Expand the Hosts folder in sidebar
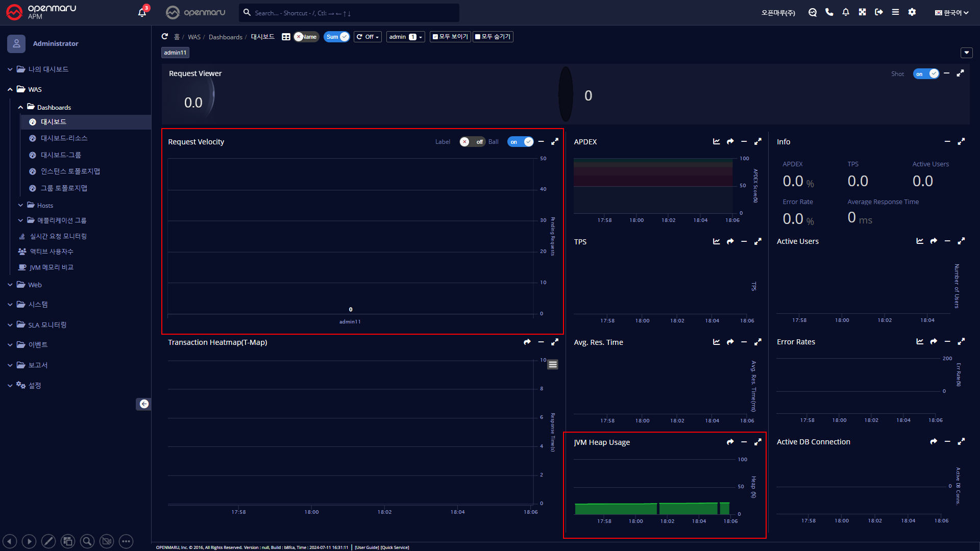The width and height of the screenshot is (980, 551). (45, 205)
